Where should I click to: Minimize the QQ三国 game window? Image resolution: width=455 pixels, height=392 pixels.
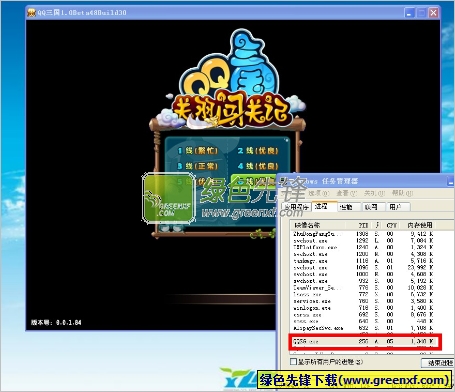(x=409, y=13)
